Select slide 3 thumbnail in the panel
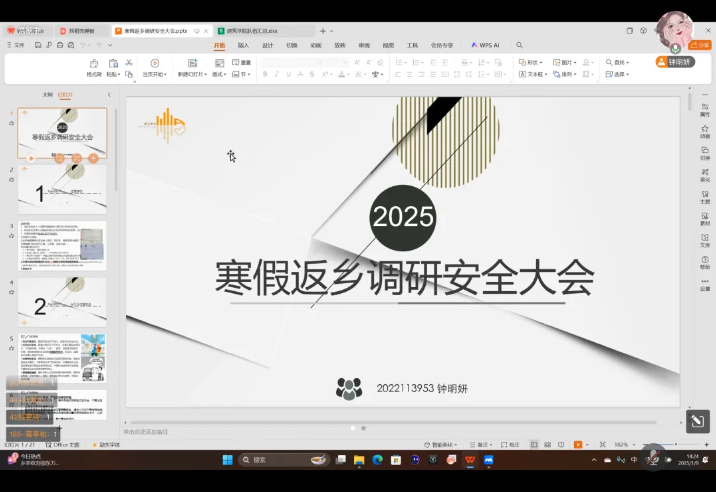Viewport: 716px width, 492px height. 62,245
